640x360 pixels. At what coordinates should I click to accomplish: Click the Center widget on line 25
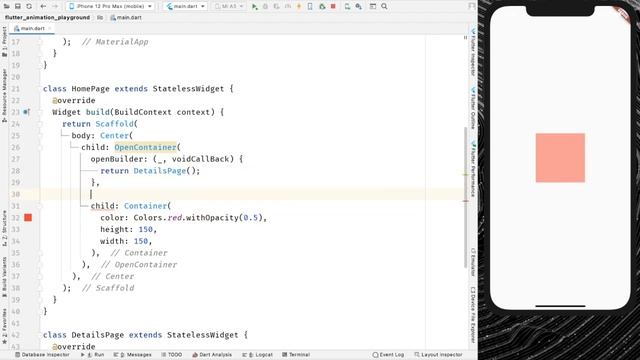pos(114,136)
